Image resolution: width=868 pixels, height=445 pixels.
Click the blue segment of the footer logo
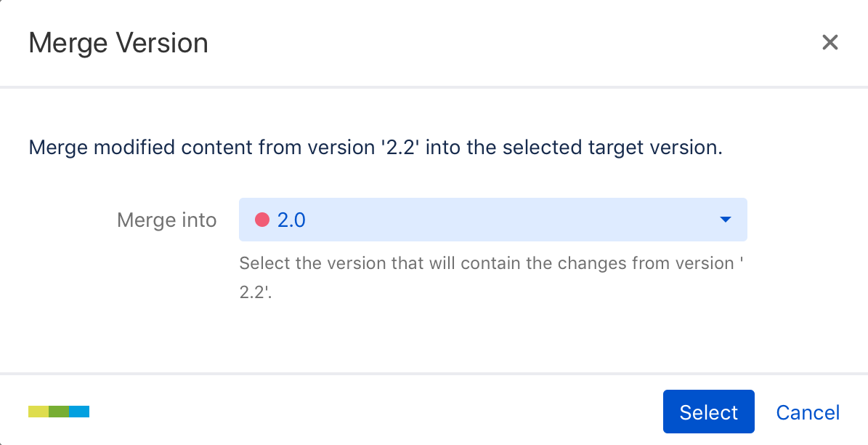point(79,412)
